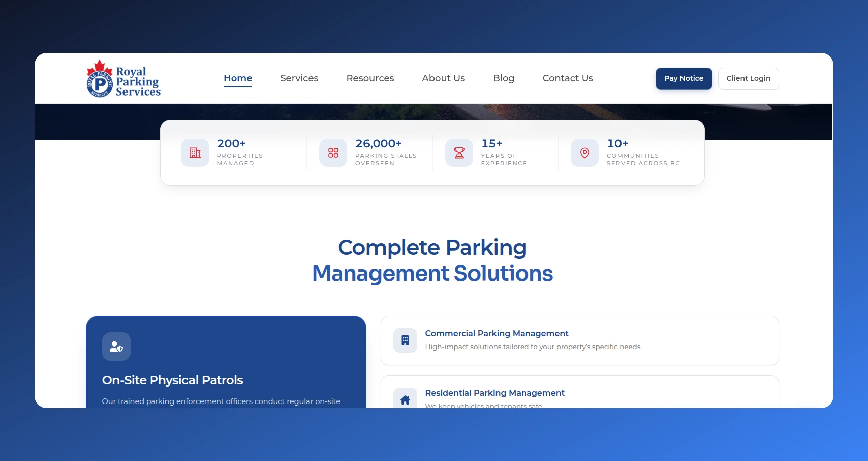Open the Contact Us page link

click(568, 78)
